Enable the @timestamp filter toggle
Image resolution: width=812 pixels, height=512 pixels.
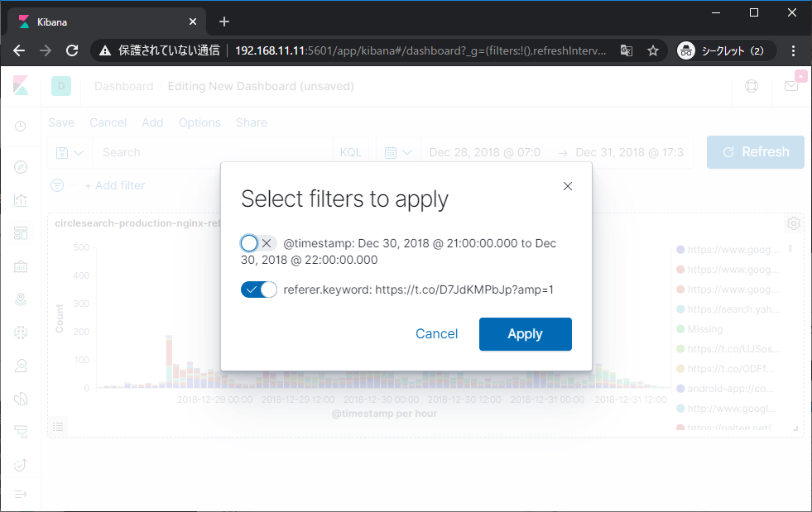[x=258, y=243]
